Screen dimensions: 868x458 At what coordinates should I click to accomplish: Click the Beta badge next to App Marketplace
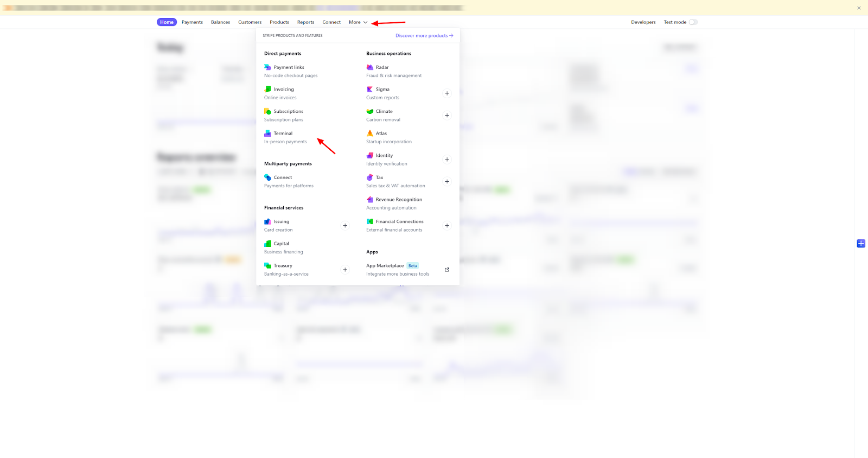413,266
